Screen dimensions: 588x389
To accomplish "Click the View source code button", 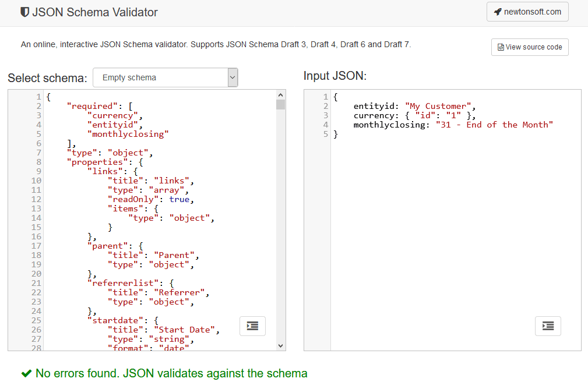I will (530, 47).
